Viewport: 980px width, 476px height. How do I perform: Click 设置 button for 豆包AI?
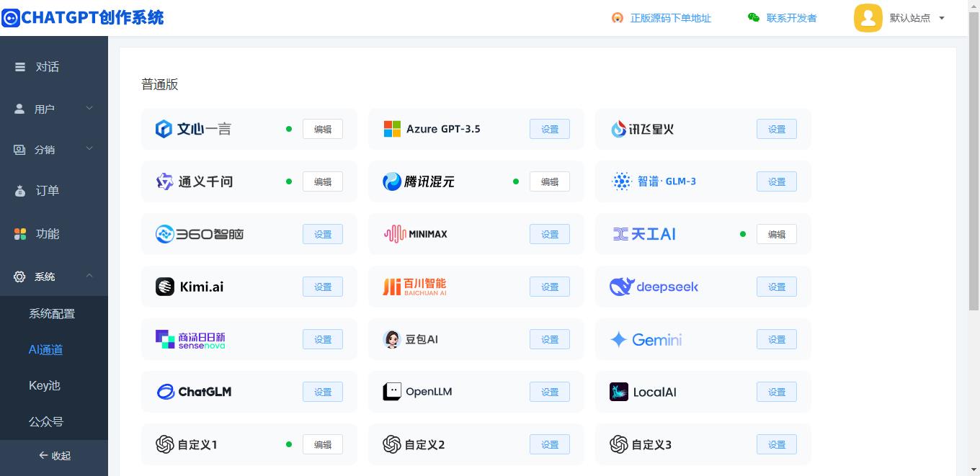[x=550, y=340]
